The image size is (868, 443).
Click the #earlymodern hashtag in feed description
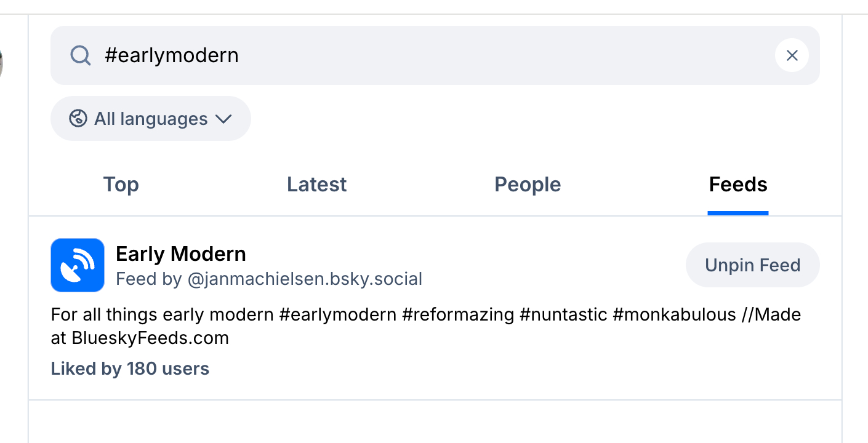pos(338,315)
